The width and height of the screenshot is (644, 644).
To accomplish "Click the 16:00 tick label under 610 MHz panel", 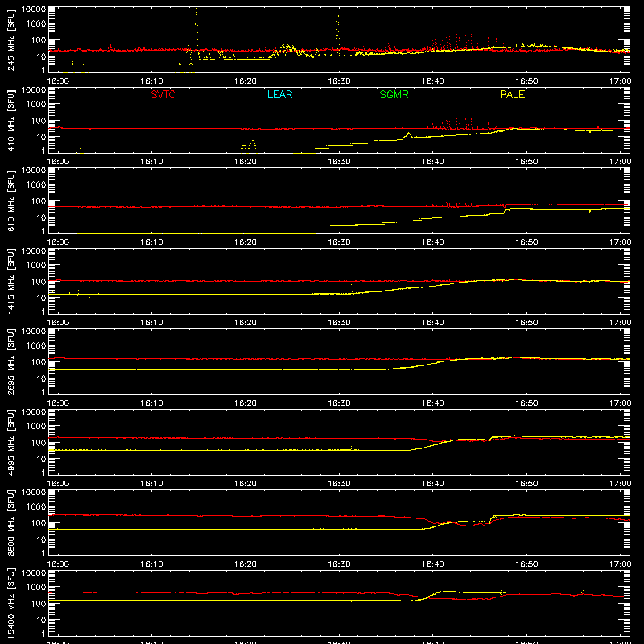I will pos(58,242).
